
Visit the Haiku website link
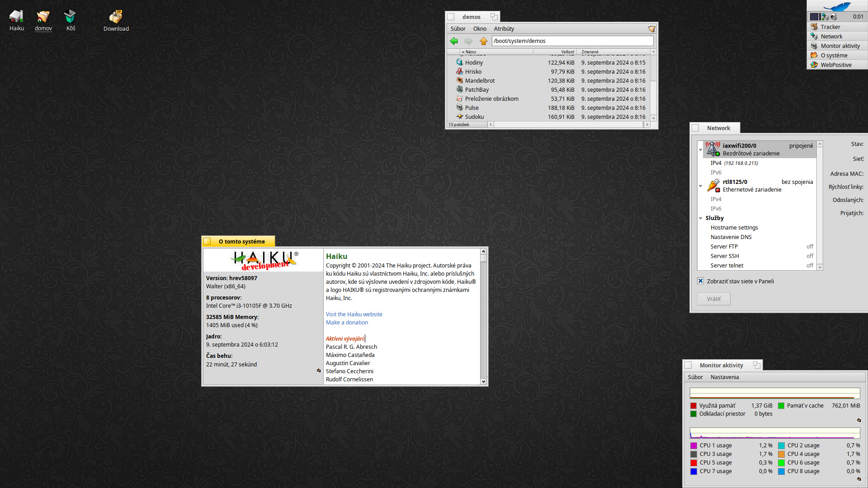coord(354,314)
